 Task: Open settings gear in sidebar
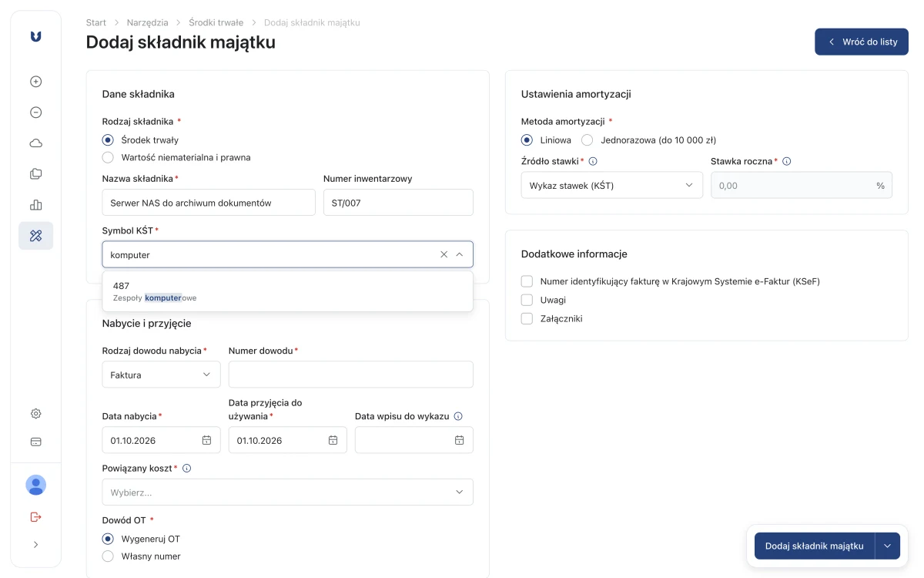click(x=35, y=414)
